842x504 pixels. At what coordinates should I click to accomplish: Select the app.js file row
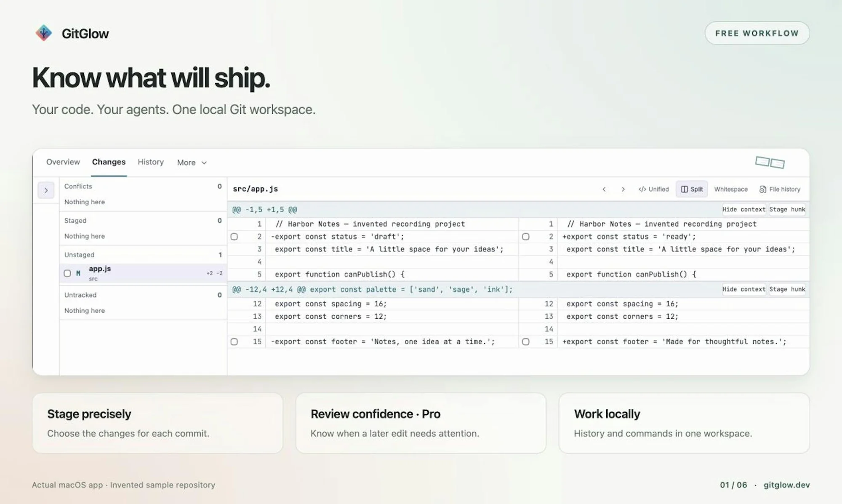pos(143,273)
